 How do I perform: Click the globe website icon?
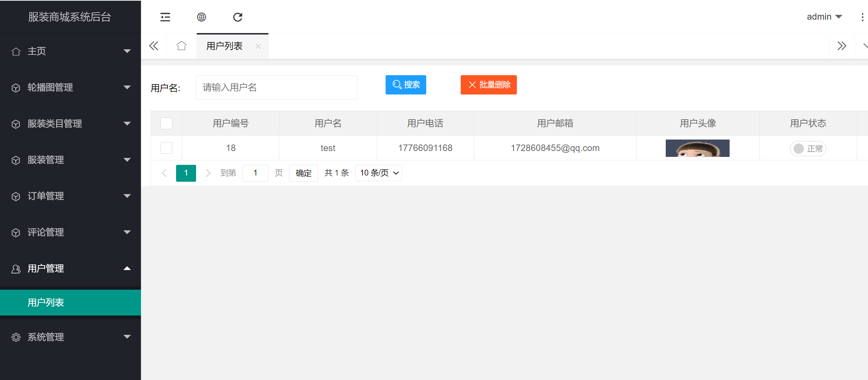202,17
